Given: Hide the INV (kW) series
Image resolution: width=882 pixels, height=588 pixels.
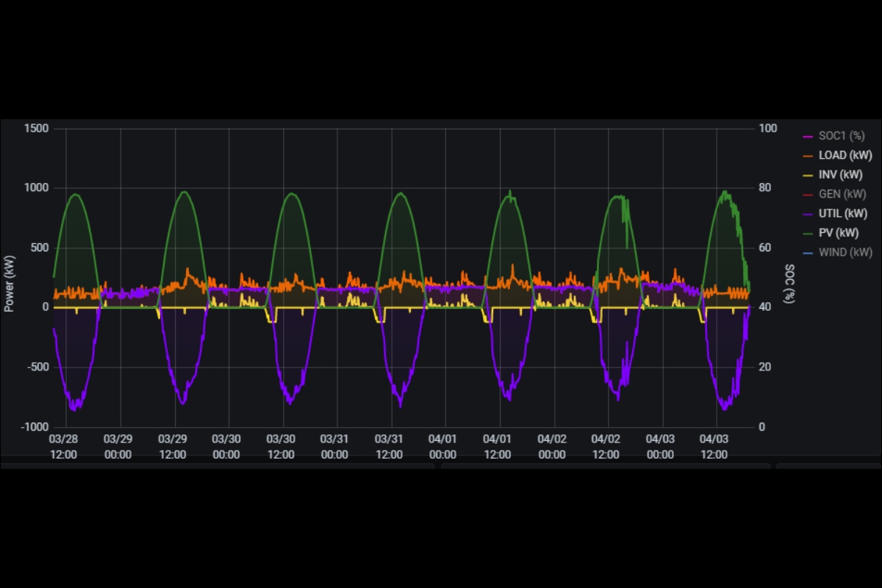Looking at the screenshot, I should pos(841,175).
